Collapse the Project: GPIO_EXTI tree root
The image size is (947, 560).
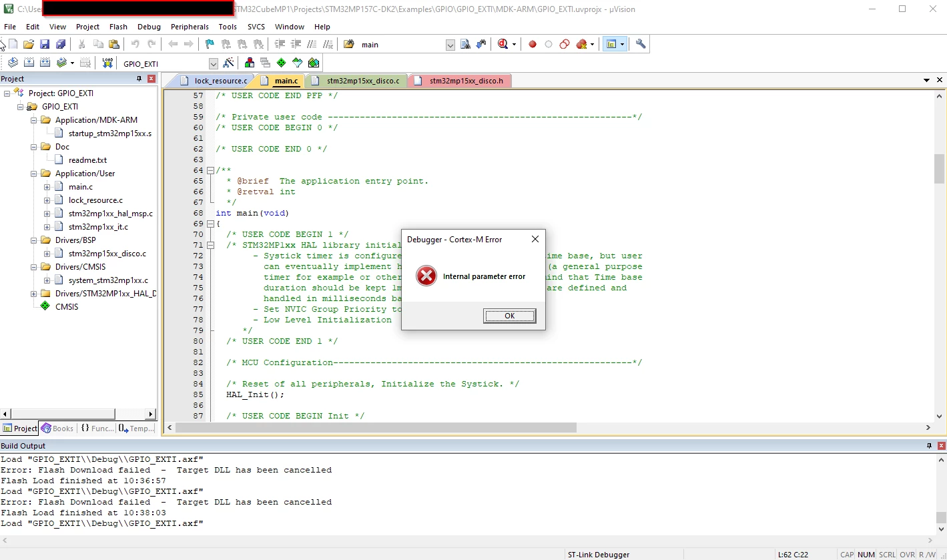pos(7,93)
